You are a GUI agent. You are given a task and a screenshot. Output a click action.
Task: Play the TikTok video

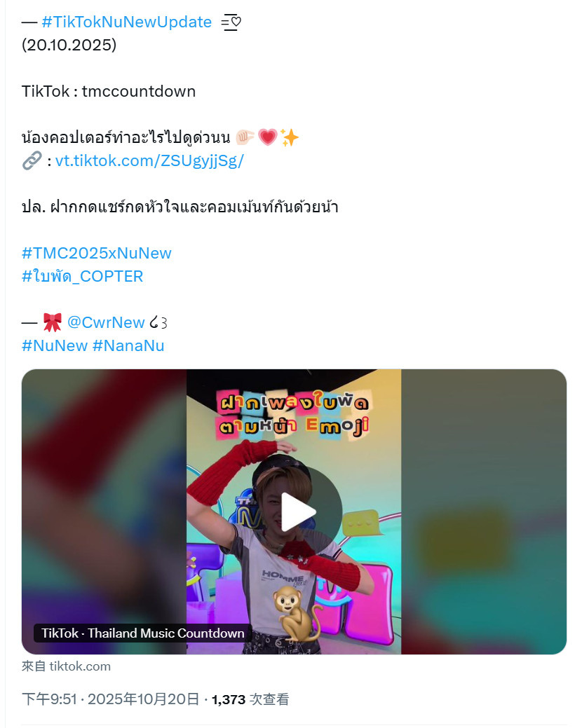coord(299,511)
